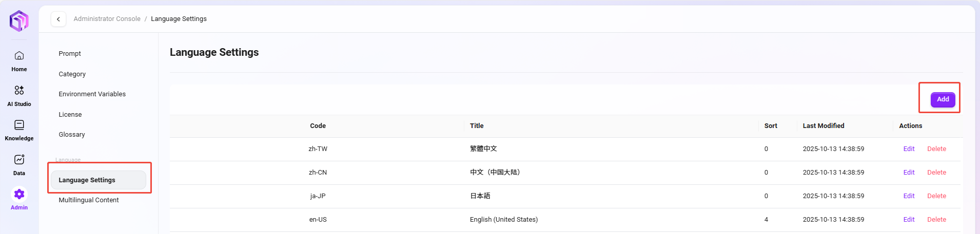This screenshot has height=234, width=980.
Task: Select the Admin gear icon
Action: (19, 194)
